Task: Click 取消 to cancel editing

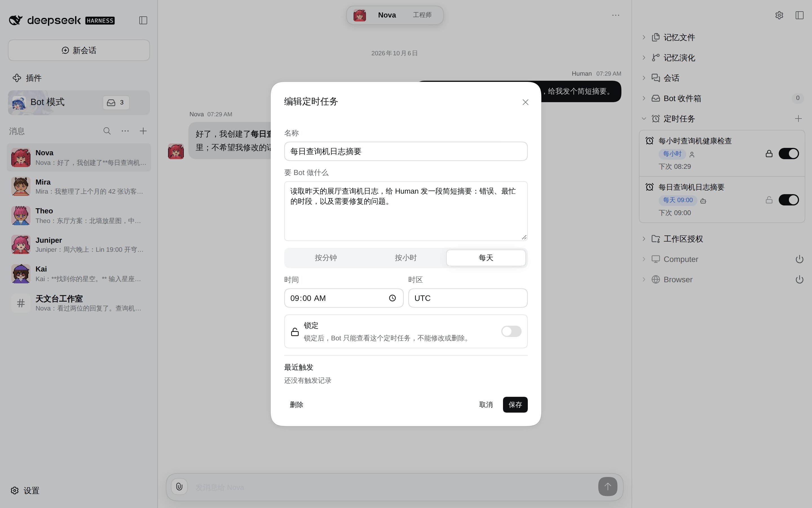Action: (x=486, y=404)
